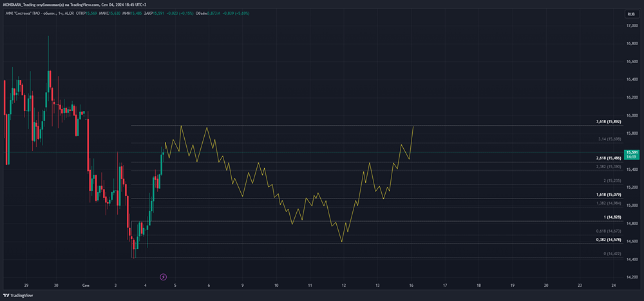Image resolution: width=644 pixels, height=301 pixels.
Task: Click the АФК "Система" ПАО symbol title
Action: 31,13
